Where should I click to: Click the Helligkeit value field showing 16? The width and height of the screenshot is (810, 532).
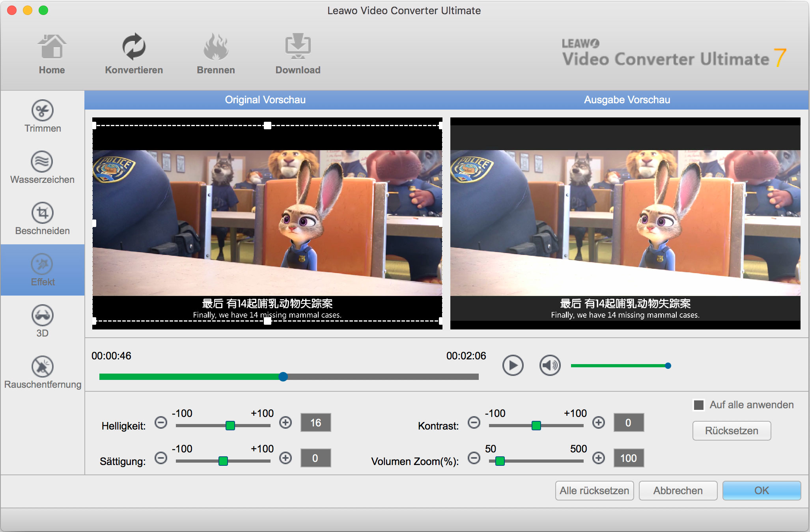315,422
